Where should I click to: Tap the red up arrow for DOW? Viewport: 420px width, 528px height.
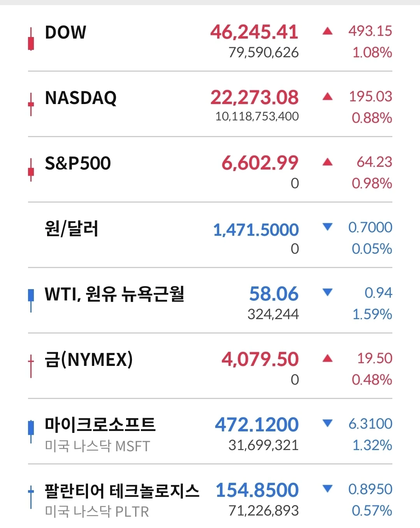click(328, 31)
